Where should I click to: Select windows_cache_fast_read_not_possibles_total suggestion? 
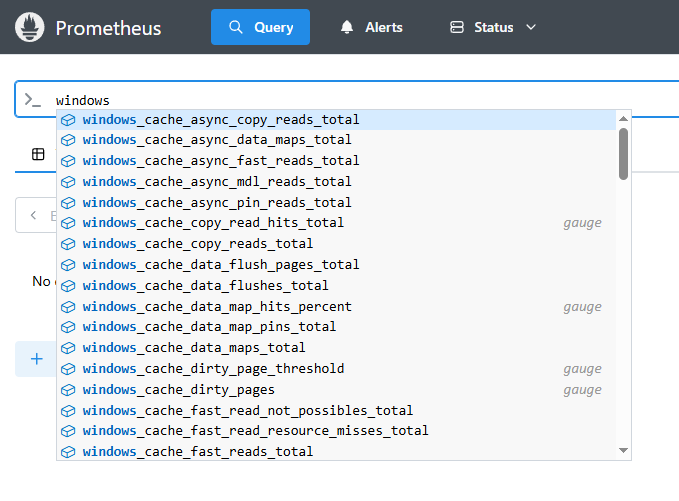(x=336, y=410)
